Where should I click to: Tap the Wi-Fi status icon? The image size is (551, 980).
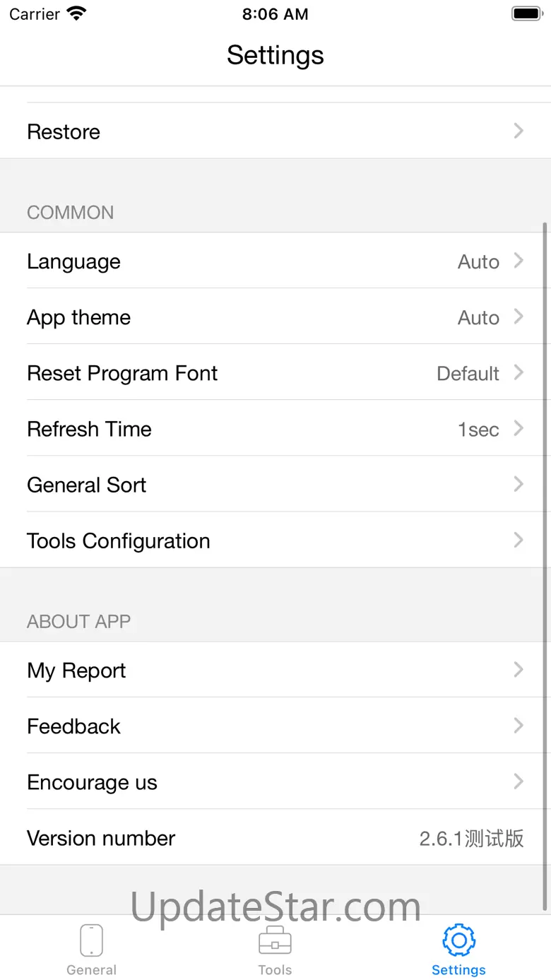tap(76, 13)
